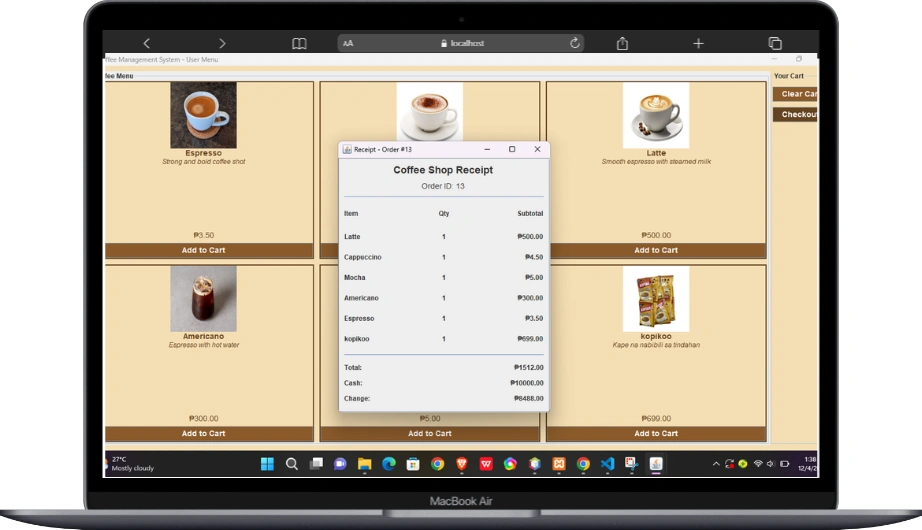Add Americano to cart

coord(203,434)
